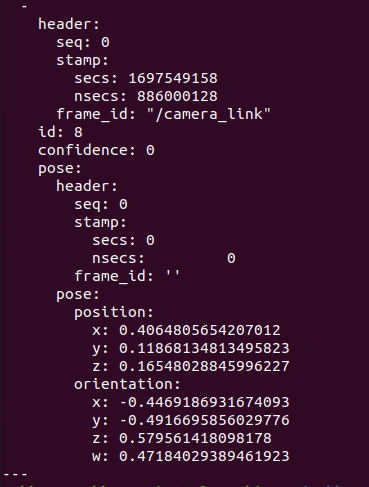Screen dimensions: 369x487
Task: Click the confidence: 0 line
Action: click(x=96, y=150)
